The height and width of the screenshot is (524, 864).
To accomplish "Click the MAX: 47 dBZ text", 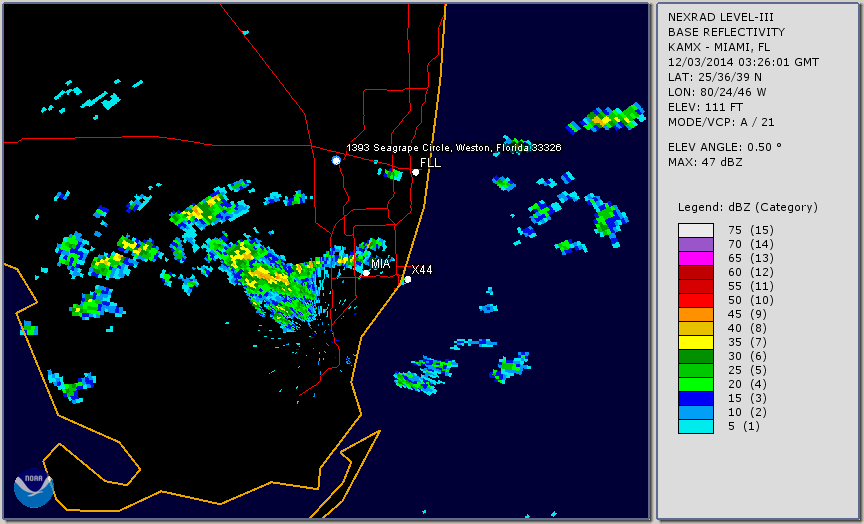I will pos(705,162).
